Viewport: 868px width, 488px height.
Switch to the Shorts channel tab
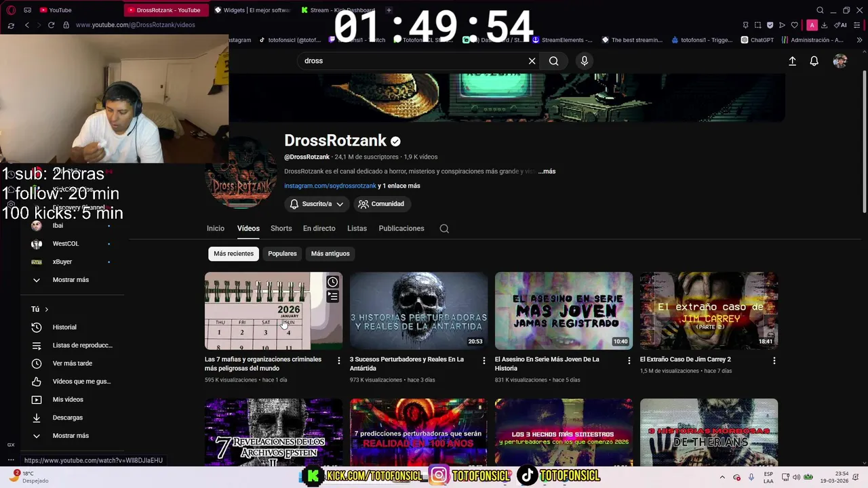281,228
